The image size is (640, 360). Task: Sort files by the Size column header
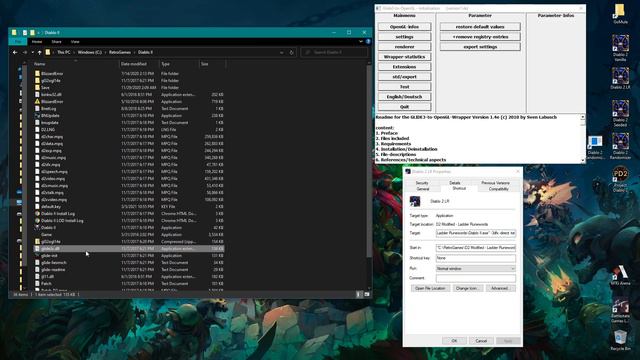212,64
